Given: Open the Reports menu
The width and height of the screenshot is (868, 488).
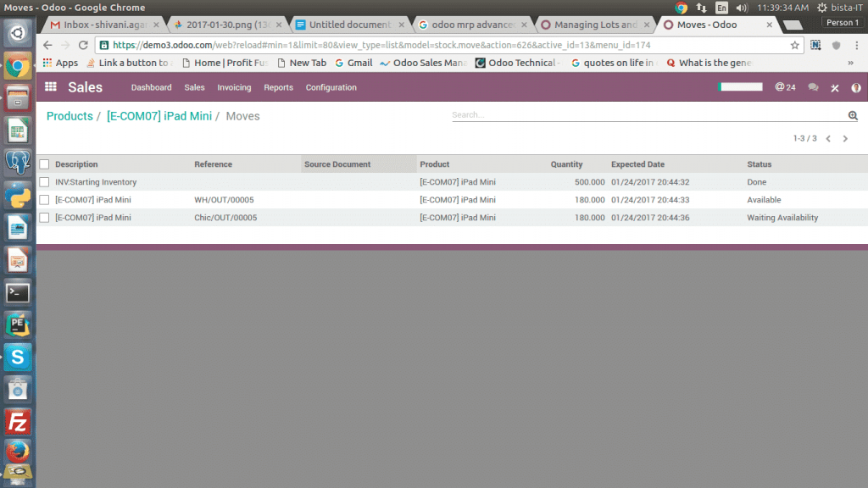Looking at the screenshot, I should [278, 87].
